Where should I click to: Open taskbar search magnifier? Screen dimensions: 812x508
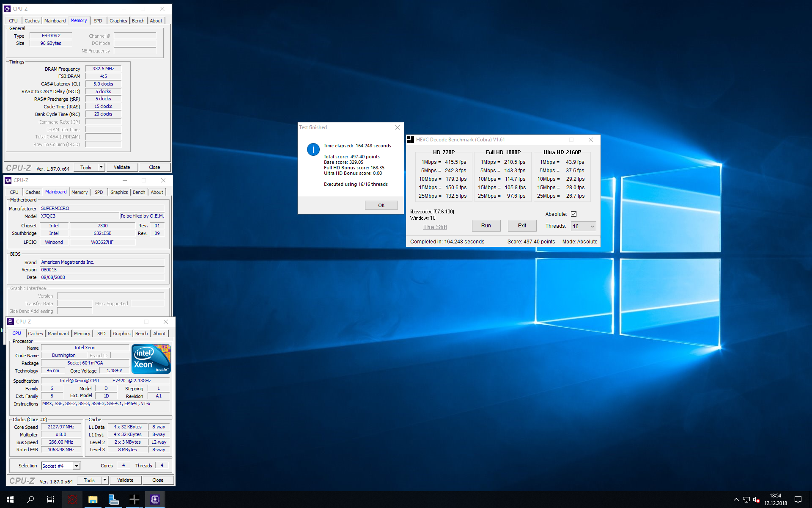point(30,500)
